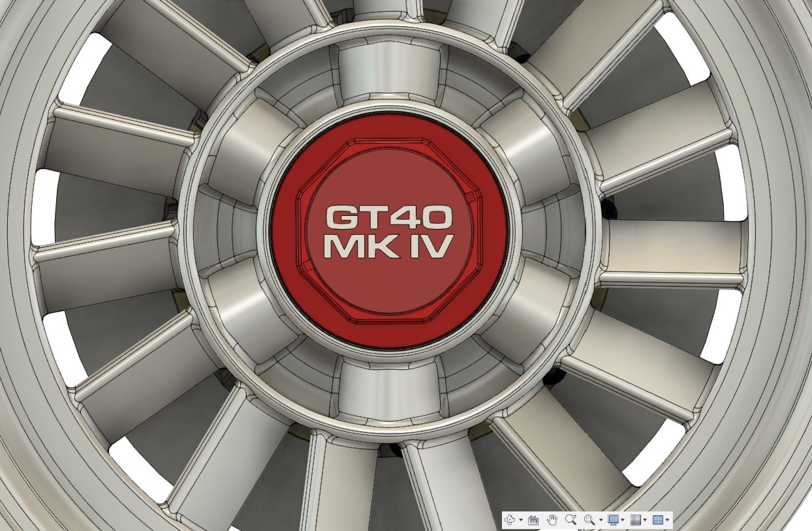Screen dimensions: 812x531
Task: Choose the Zoom magnifier tool
Action: pyautogui.click(x=571, y=520)
